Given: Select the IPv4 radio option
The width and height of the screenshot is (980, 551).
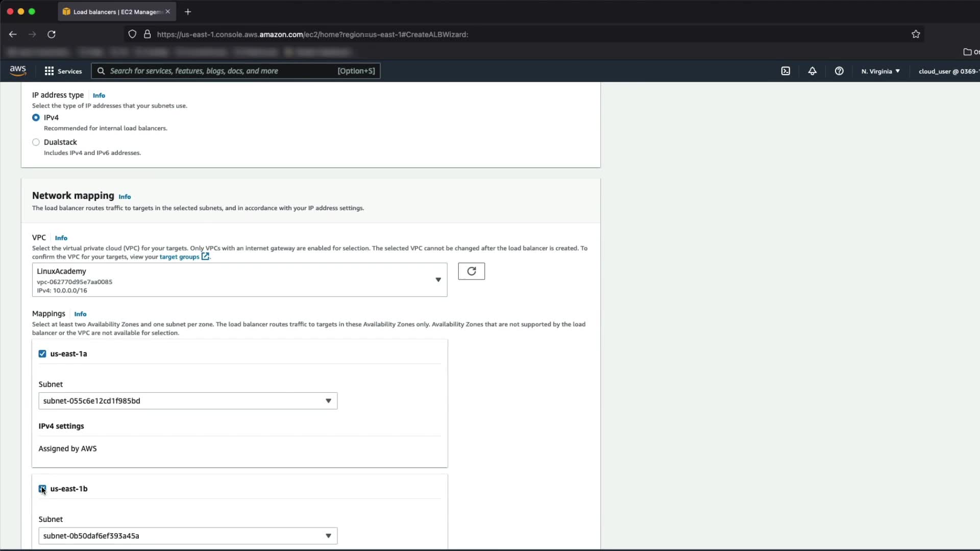Looking at the screenshot, I should tap(36, 117).
